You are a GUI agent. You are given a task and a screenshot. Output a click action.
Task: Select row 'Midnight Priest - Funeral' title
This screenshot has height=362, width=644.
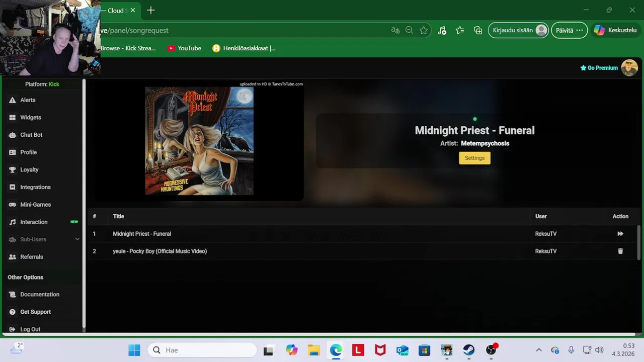click(x=142, y=234)
